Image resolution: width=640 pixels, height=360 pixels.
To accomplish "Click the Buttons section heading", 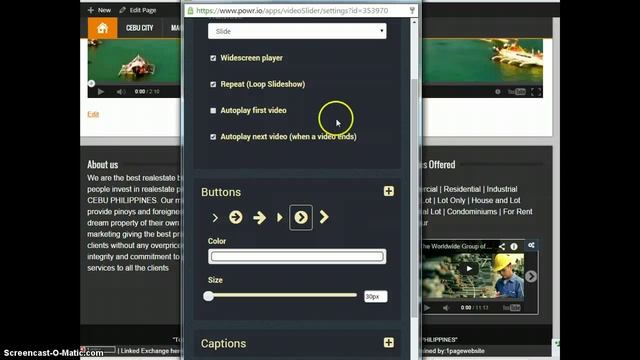I will 221,192.
